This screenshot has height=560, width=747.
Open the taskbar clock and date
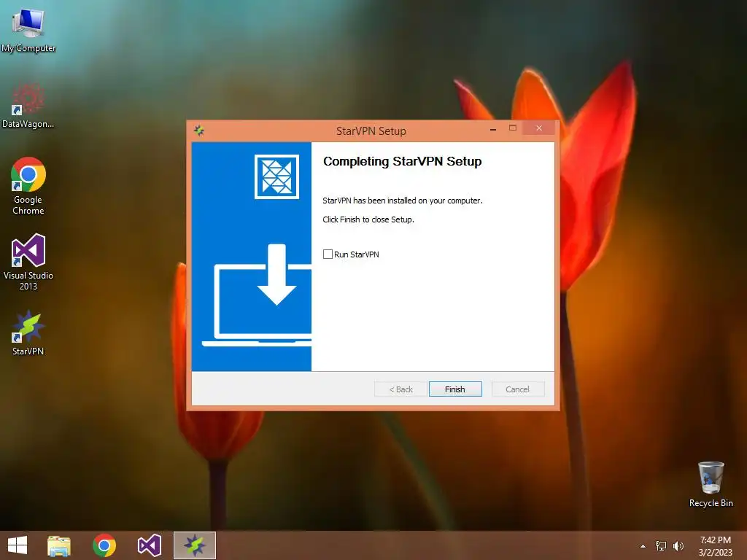[x=715, y=546]
